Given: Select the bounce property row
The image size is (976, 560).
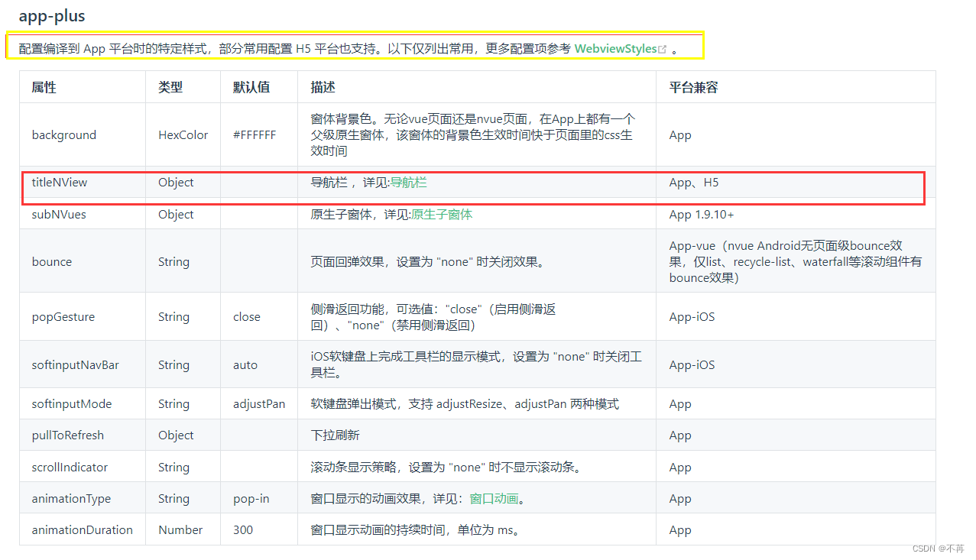Looking at the screenshot, I should coord(52,261).
